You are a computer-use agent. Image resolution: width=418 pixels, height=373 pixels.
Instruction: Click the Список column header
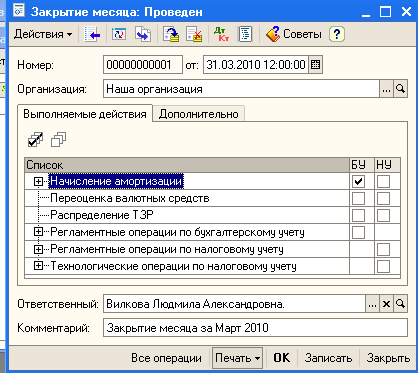(187, 165)
